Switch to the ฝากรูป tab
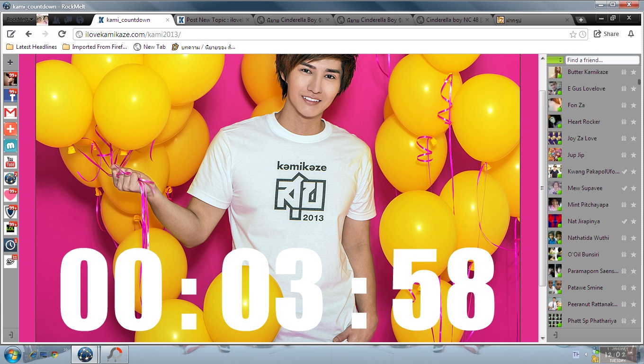 tap(533, 20)
